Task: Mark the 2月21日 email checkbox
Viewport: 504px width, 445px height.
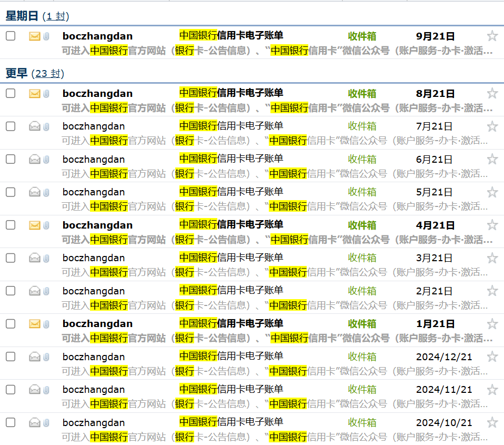Action: coord(11,291)
